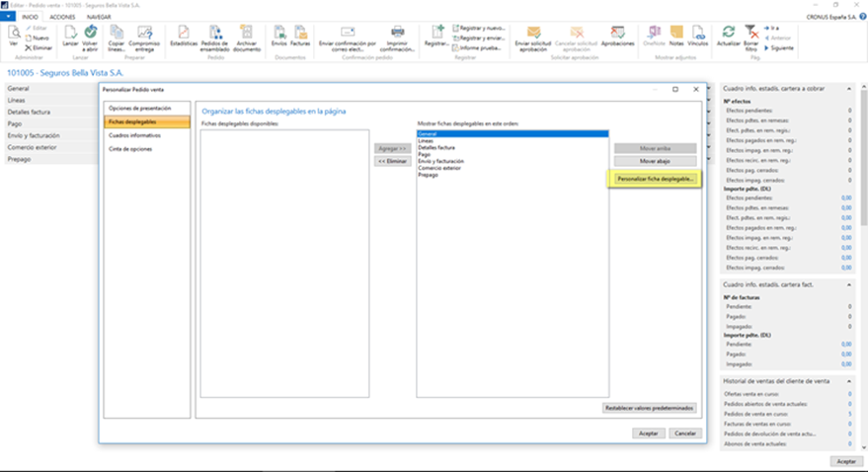Open Envíos in the Documentos group

tap(279, 36)
